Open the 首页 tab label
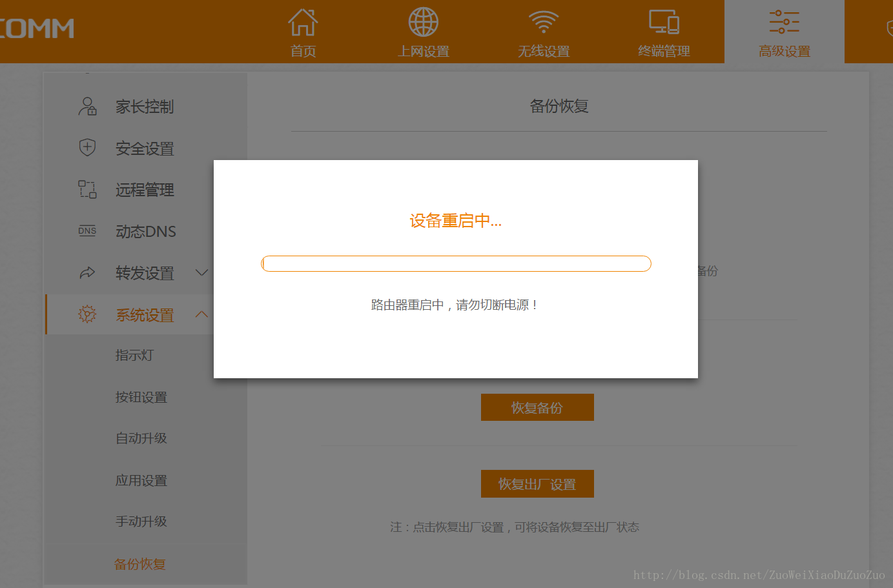 (x=303, y=51)
